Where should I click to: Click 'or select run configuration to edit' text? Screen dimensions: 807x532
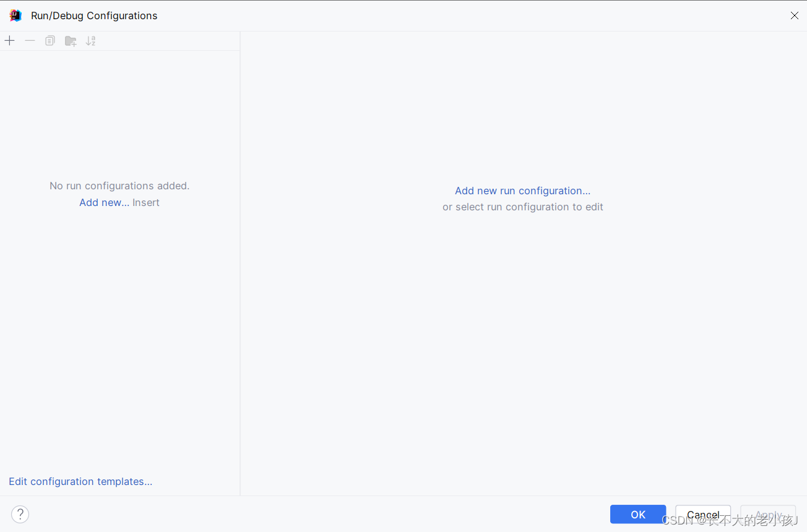[x=523, y=207]
